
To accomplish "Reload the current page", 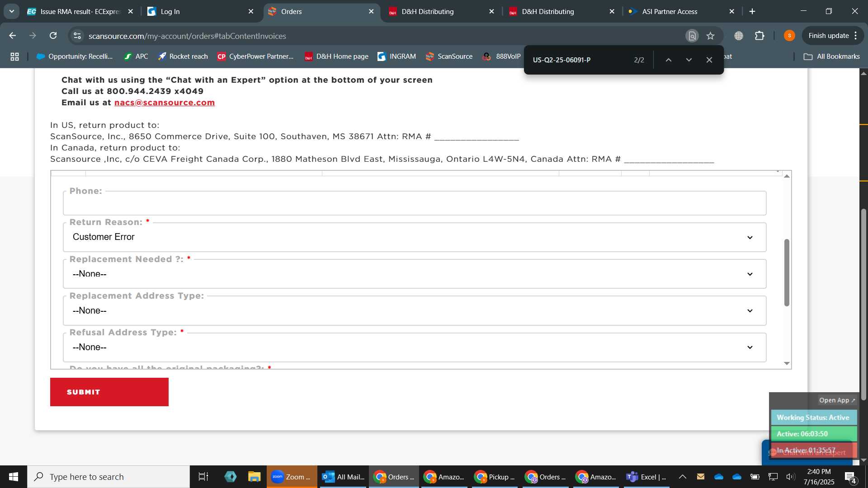I will click(53, 36).
